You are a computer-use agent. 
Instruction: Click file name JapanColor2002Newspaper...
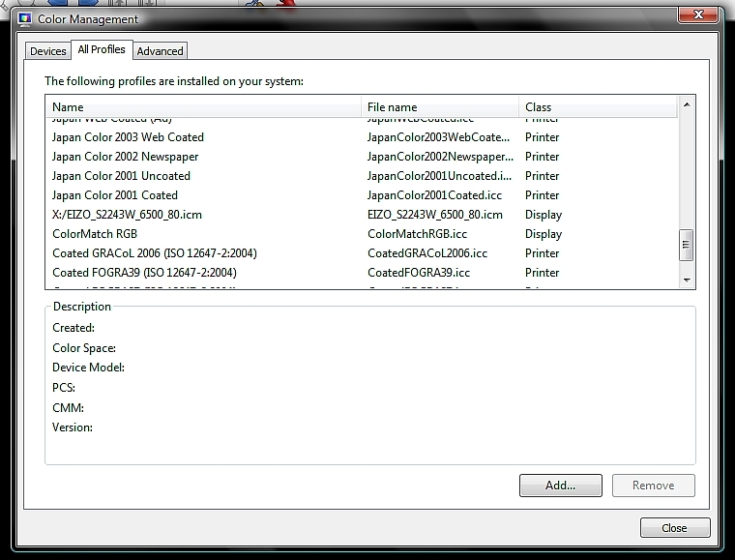click(x=440, y=157)
